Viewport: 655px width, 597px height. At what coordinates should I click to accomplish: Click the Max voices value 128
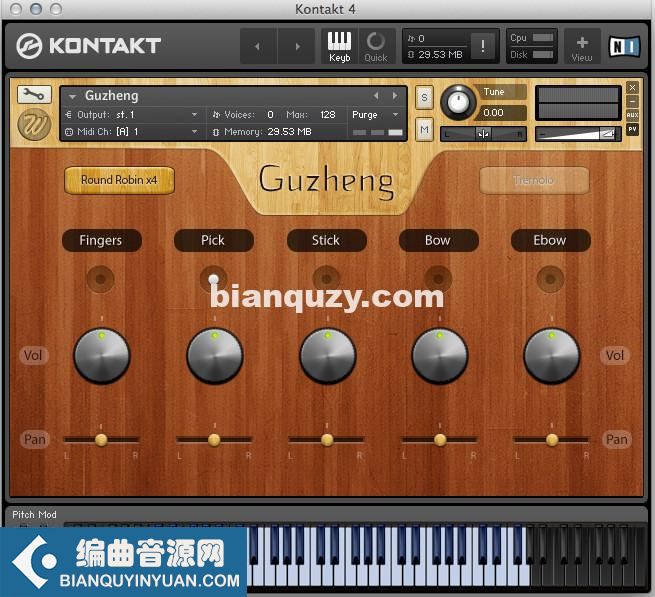pos(328,114)
